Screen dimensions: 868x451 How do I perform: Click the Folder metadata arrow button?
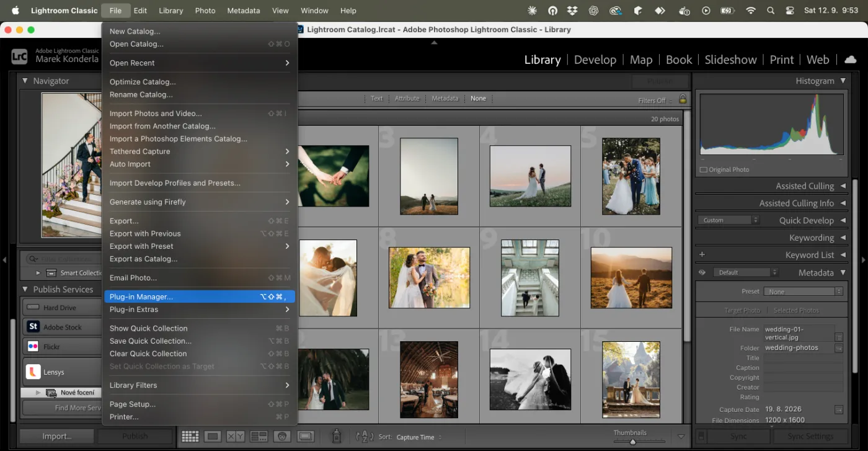pyautogui.click(x=838, y=348)
